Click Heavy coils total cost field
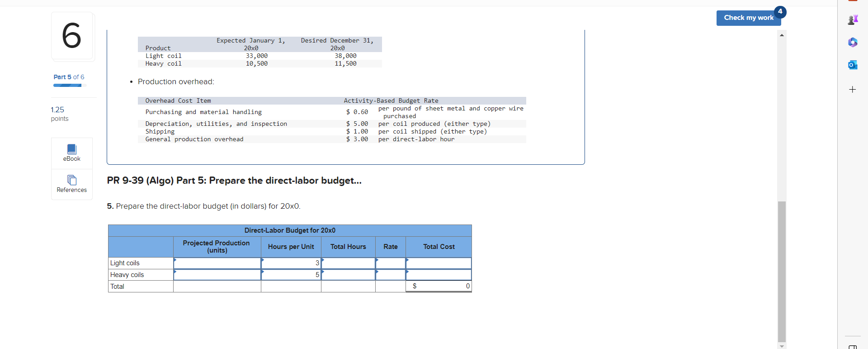The height and width of the screenshot is (349, 868). pos(439,275)
